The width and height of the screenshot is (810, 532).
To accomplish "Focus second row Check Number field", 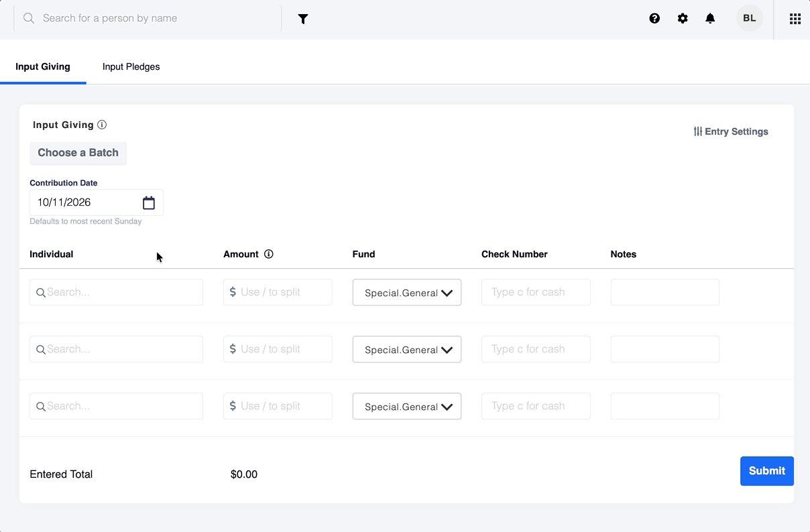I will 536,349.
